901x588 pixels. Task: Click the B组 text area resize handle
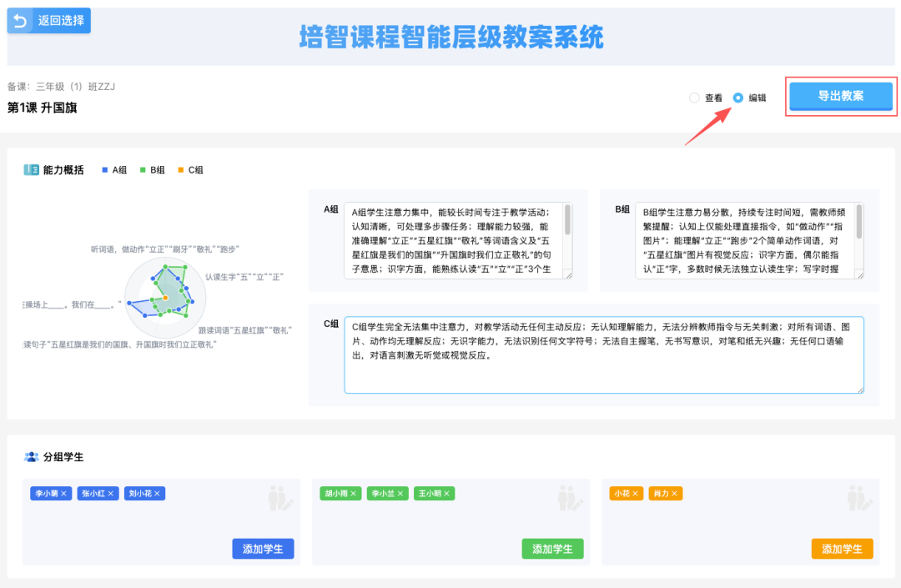click(860, 275)
